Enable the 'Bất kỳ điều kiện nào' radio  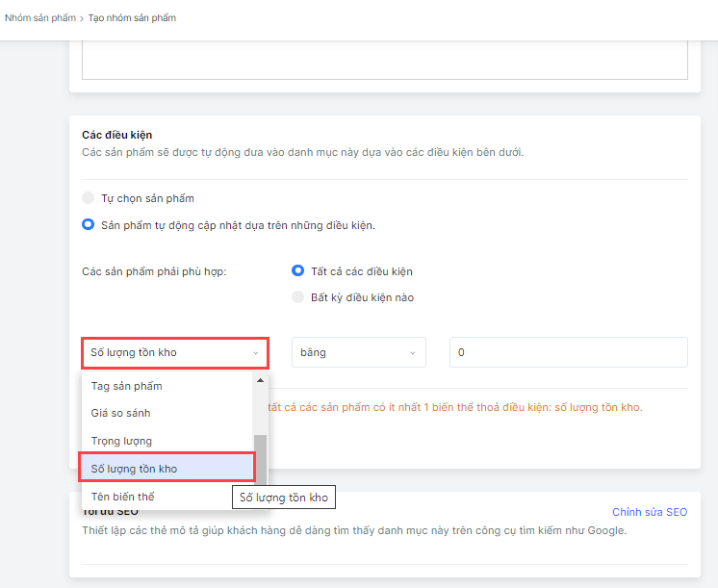[298, 297]
